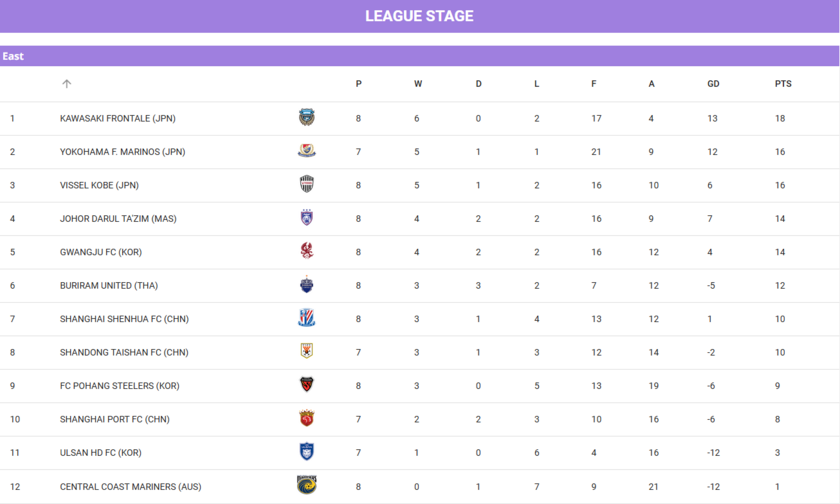Open Kawasaki Frontale (JPN) team link
This screenshot has height=504, width=840.
tap(117, 119)
